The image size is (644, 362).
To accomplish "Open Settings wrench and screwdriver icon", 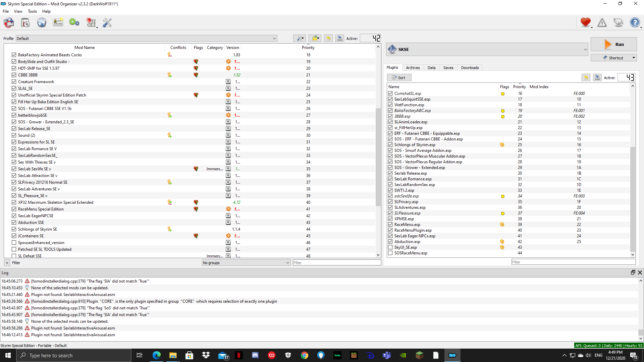I will [107, 23].
